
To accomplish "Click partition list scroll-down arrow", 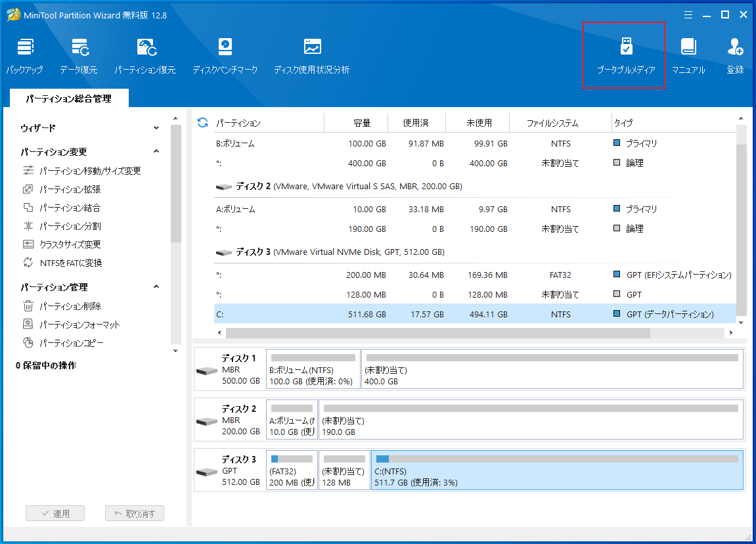I will pyautogui.click(x=741, y=323).
